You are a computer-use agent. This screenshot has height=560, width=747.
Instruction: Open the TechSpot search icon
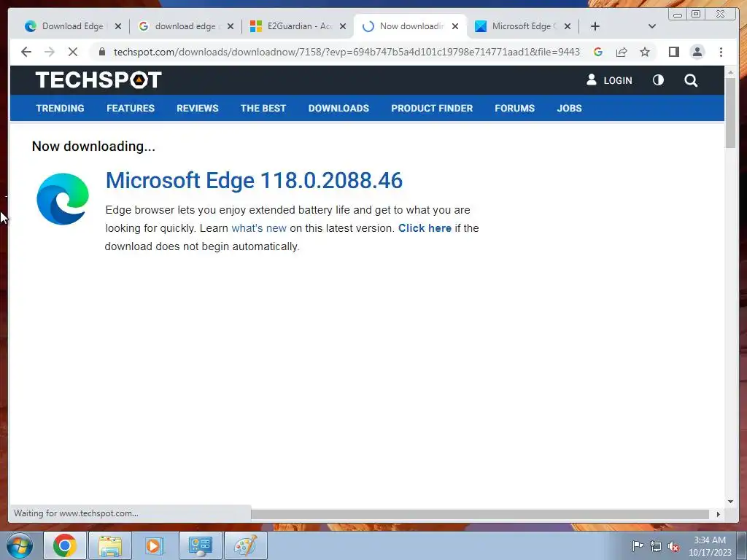[691, 80]
